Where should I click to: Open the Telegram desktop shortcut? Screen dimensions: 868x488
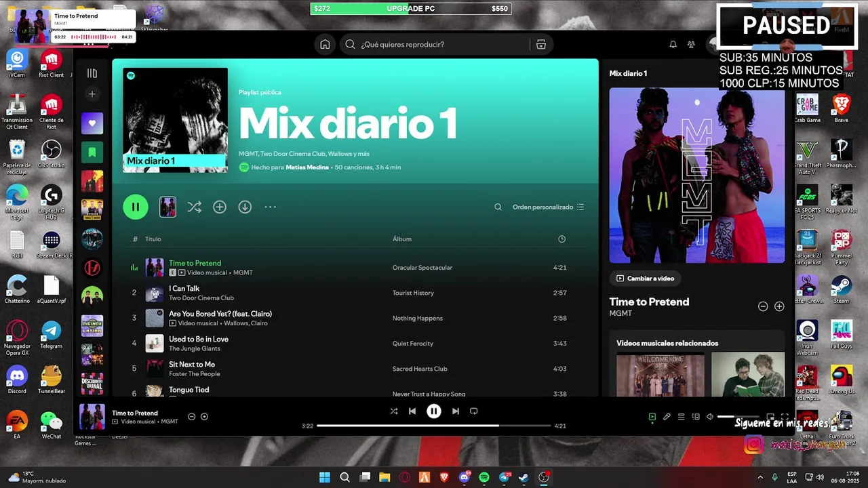51,335
